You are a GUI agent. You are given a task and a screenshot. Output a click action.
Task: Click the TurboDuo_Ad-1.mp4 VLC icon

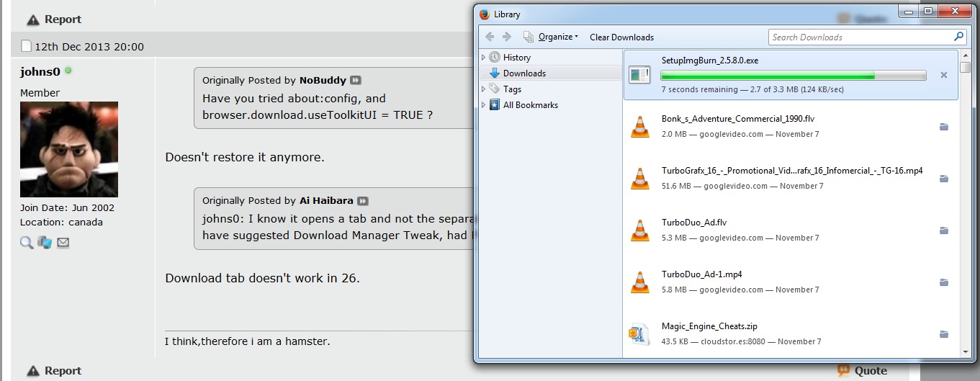[x=639, y=282]
